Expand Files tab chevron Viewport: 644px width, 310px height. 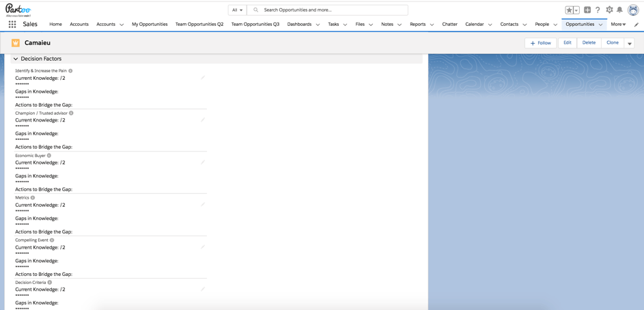[x=371, y=25]
